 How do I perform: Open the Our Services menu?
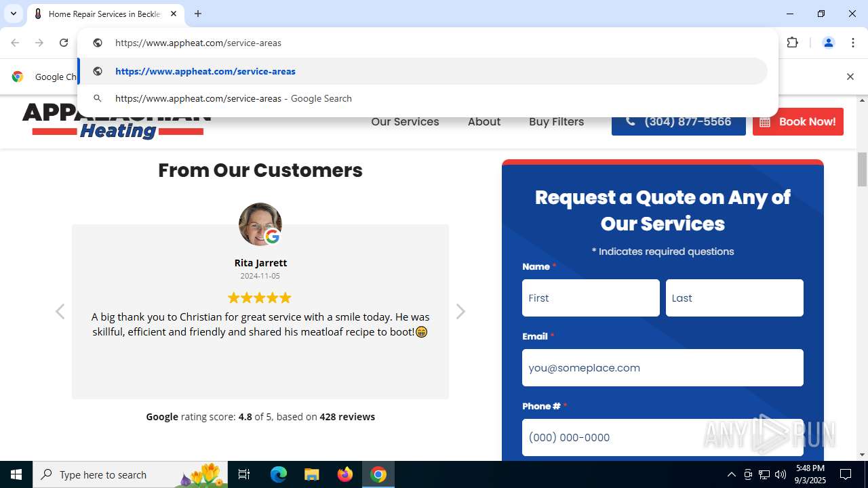click(x=405, y=122)
